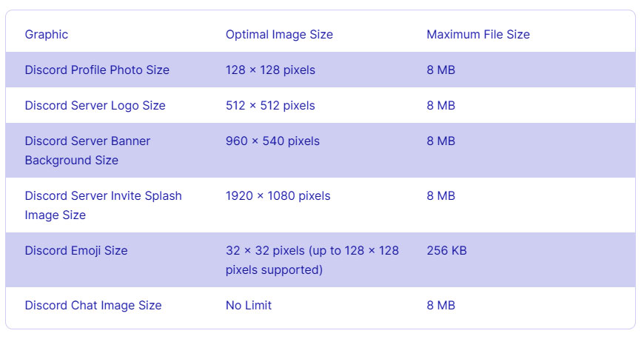Screen dimensions: 644x339
Task: Click the 256 KB file size cell
Action: (x=446, y=250)
